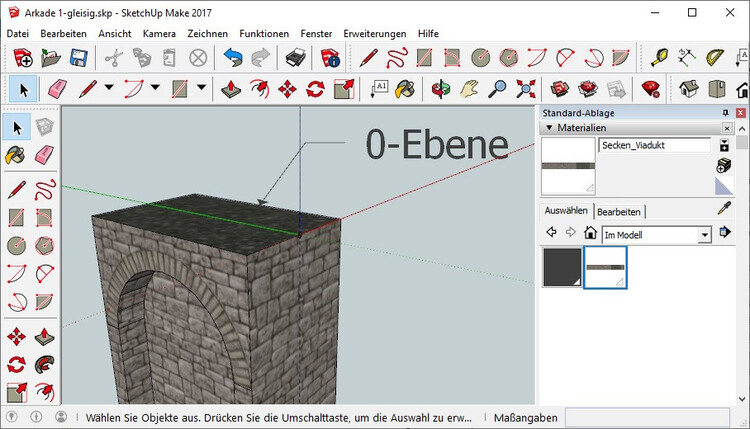
Task: Select the Zoom magnifier tool
Action: [x=497, y=89]
